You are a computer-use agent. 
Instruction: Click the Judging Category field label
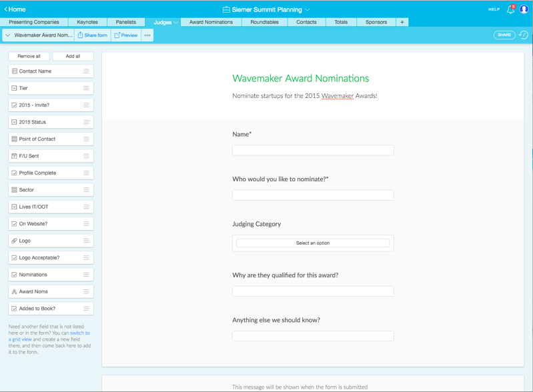257,224
